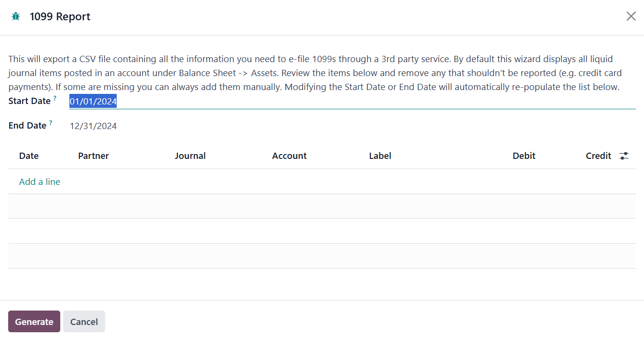Click the 1099 Report title text

point(60,17)
